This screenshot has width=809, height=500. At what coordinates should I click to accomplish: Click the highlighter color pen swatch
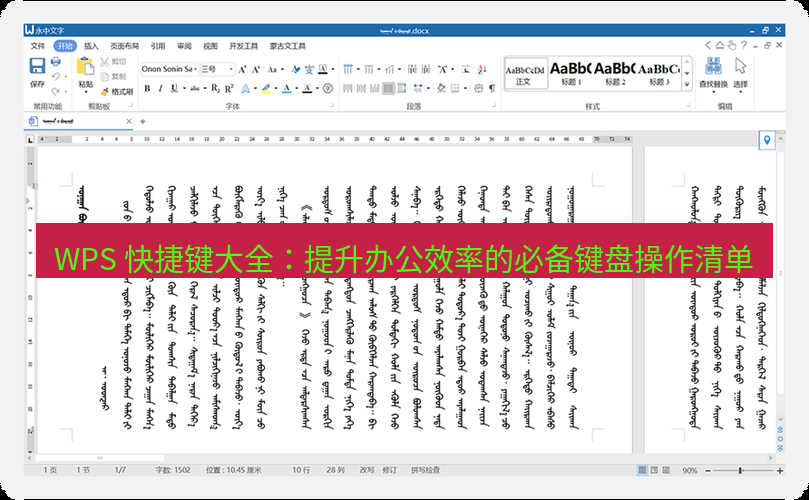point(266,89)
